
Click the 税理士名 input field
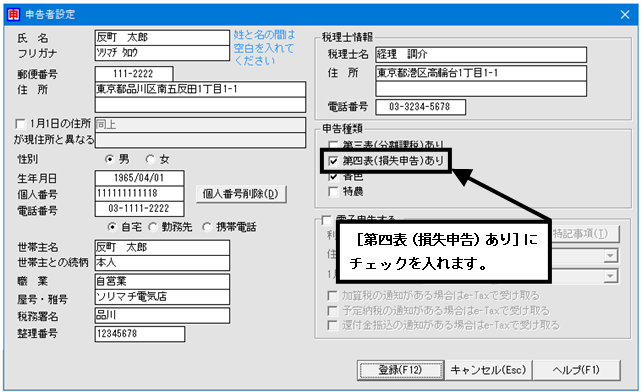pos(481,54)
